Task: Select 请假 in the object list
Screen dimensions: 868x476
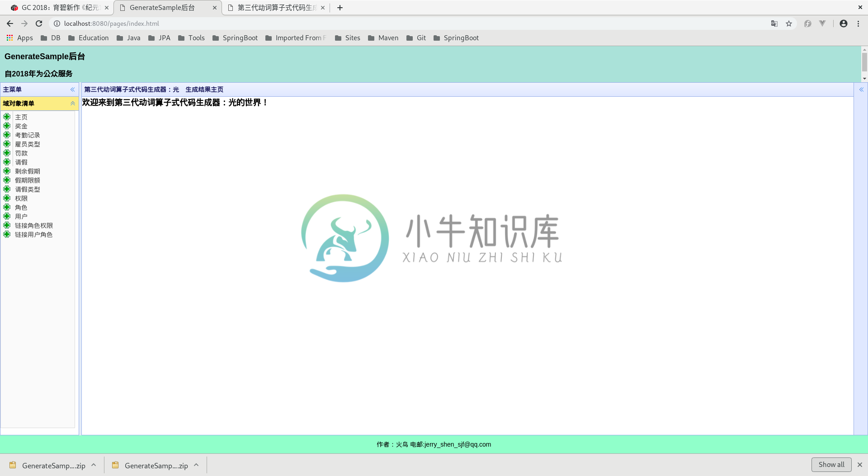Action: point(21,162)
